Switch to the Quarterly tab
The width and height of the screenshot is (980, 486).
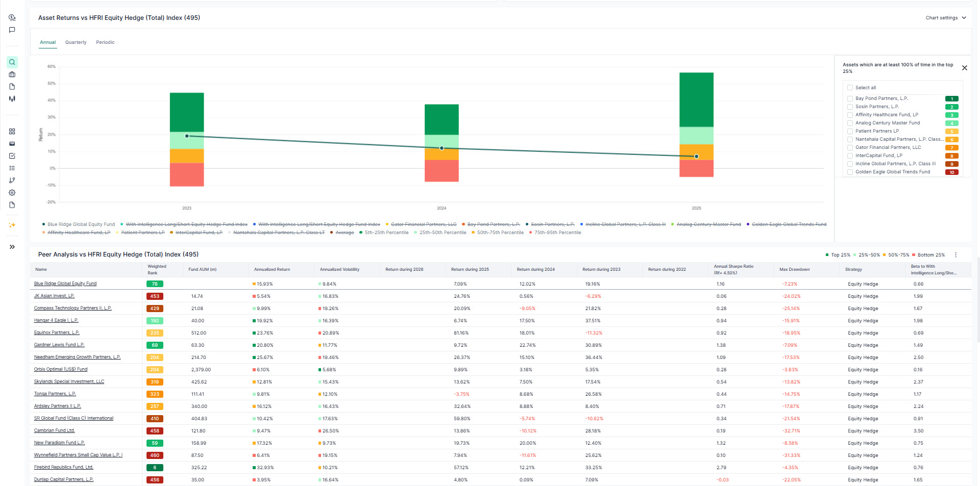(76, 42)
